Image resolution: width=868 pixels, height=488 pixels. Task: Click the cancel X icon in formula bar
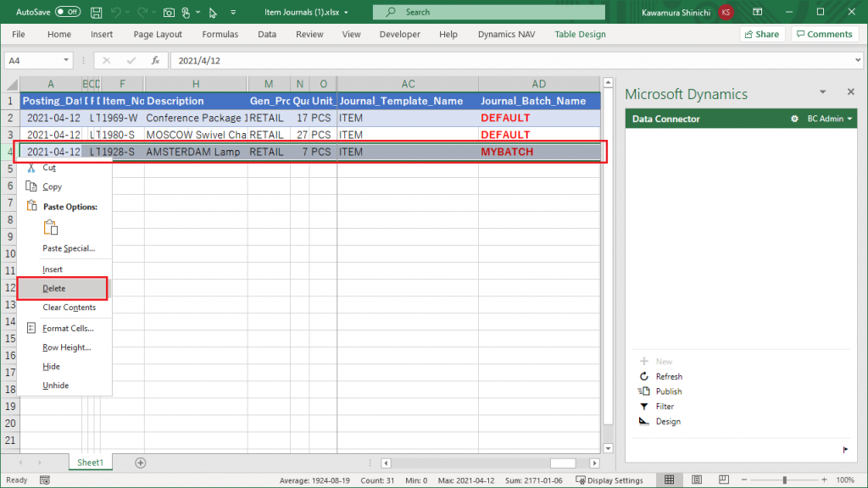(106, 60)
